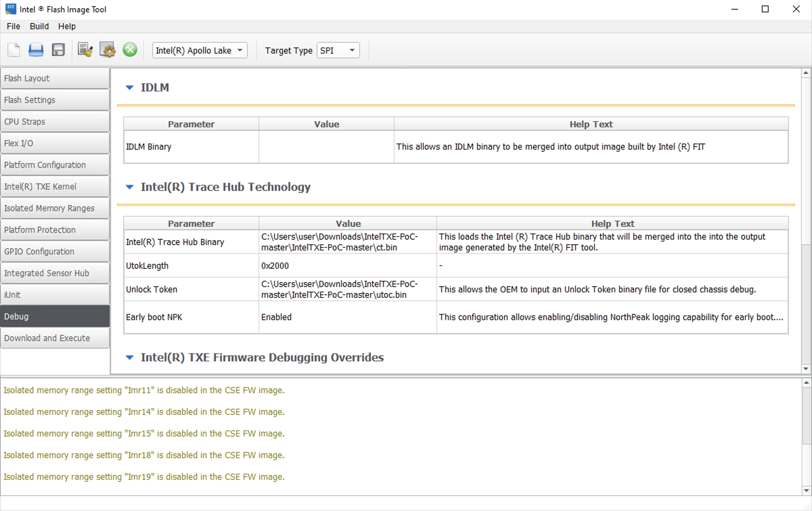This screenshot has width=812, height=511.
Task: Click the Parameter header in Trace Hub table
Action: [191, 224]
